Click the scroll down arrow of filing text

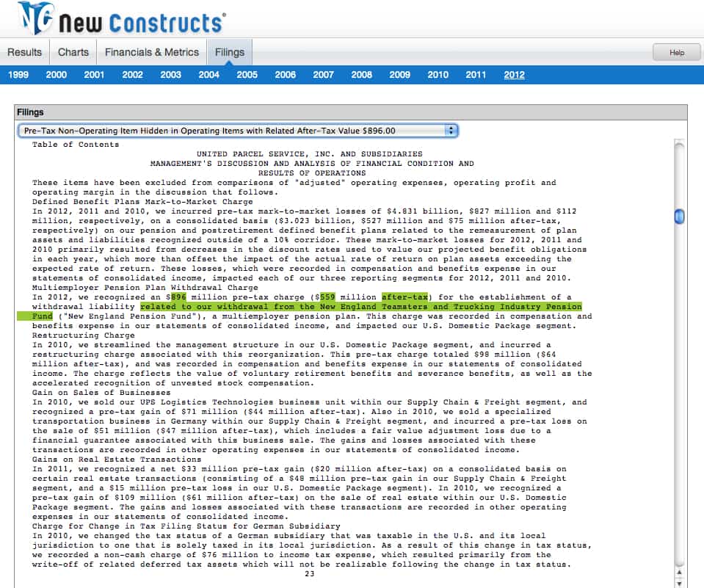[x=679, y=583]
